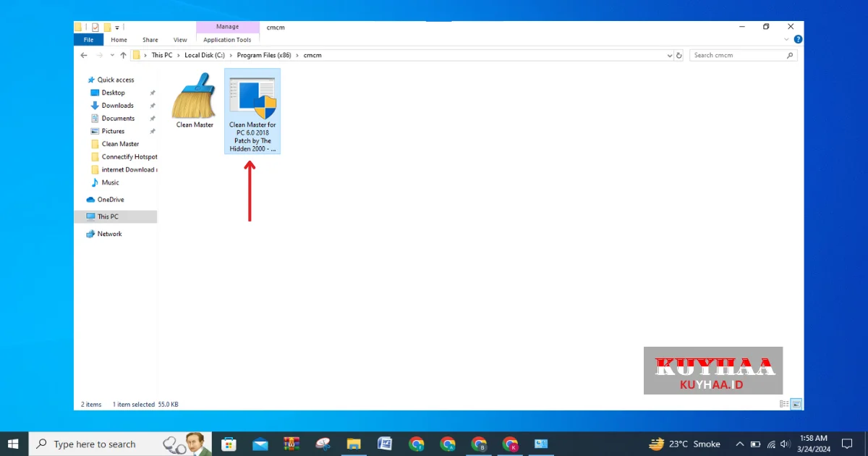
Task: Select OneDrive in the navigation pane
Action: (x=111, y=199)
